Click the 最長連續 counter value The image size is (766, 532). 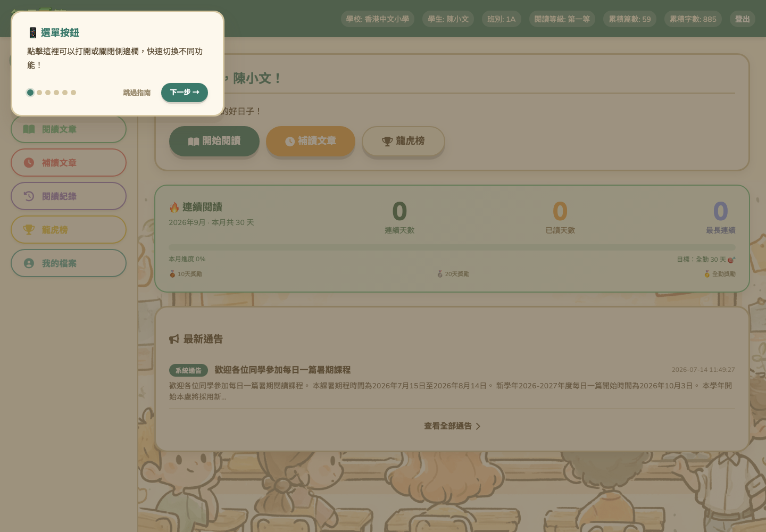tap(721, 212)
